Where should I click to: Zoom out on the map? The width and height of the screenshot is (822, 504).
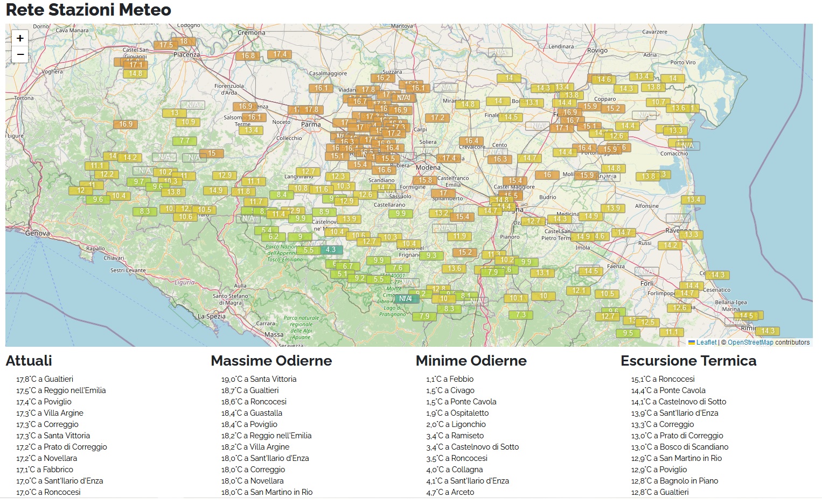click(x=20, y=54)
